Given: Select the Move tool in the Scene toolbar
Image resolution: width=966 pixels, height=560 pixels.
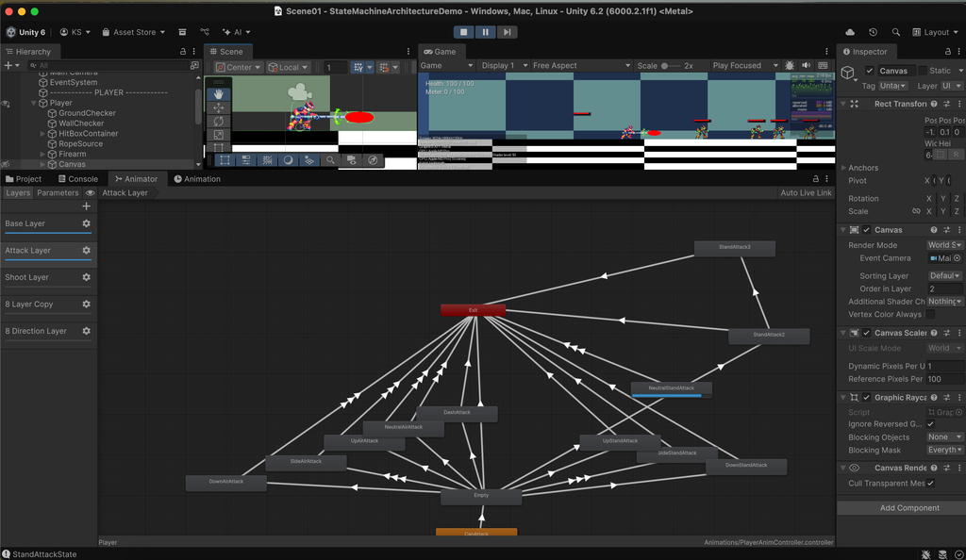Looking at the screenshot, I should [x=219, y=107].
